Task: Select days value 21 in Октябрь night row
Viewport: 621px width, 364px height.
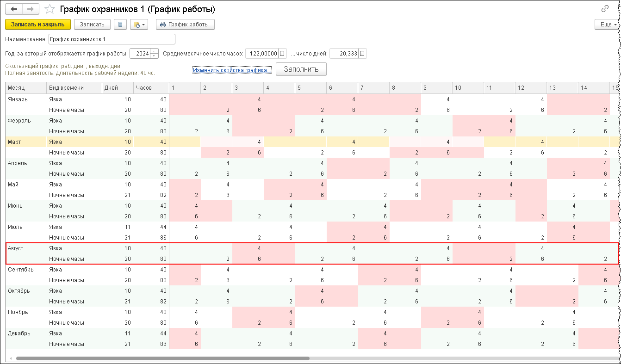Action: click(x=118, y=301)
